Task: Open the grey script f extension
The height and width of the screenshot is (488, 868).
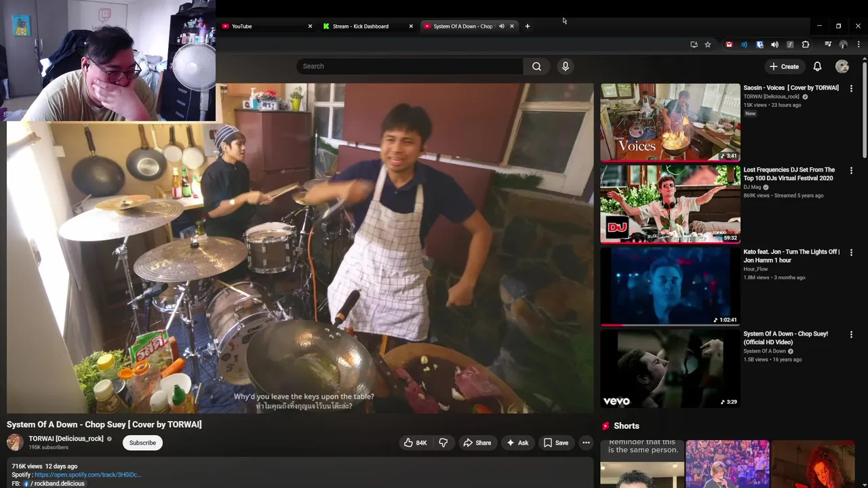Action: coord(790,45)
